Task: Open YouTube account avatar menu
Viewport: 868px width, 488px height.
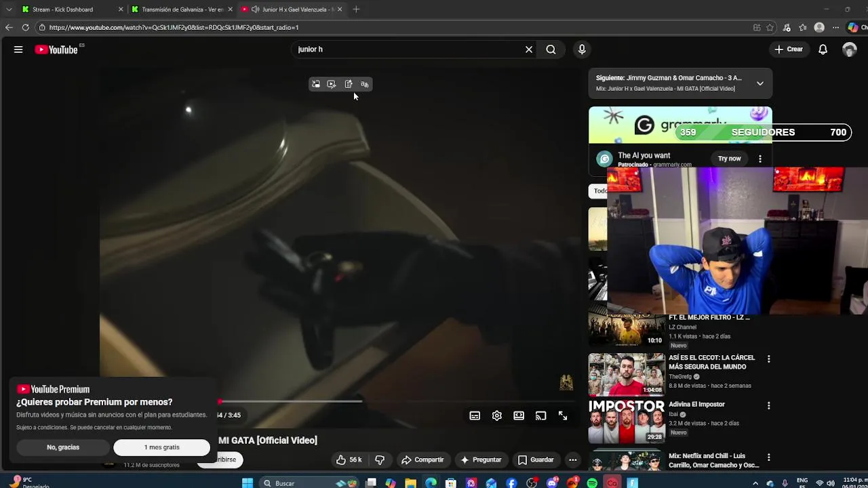Action: click(849, 49)
